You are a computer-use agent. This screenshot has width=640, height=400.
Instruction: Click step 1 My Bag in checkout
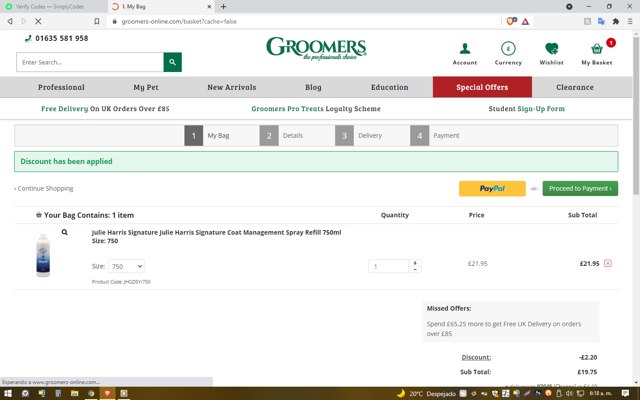coord(207,136)
